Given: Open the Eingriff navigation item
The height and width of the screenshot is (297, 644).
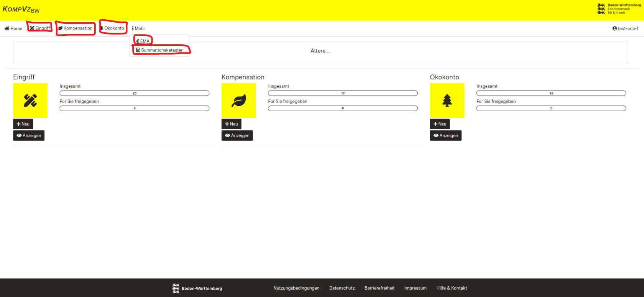Looking at the screenshot, I should (x=40, y=28).
